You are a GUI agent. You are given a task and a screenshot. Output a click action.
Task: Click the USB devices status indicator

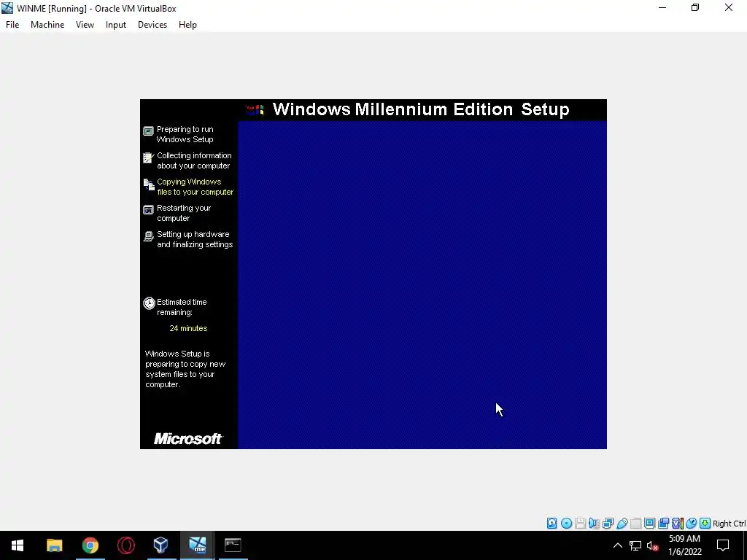pyautogui.click(x=622, y=524)
